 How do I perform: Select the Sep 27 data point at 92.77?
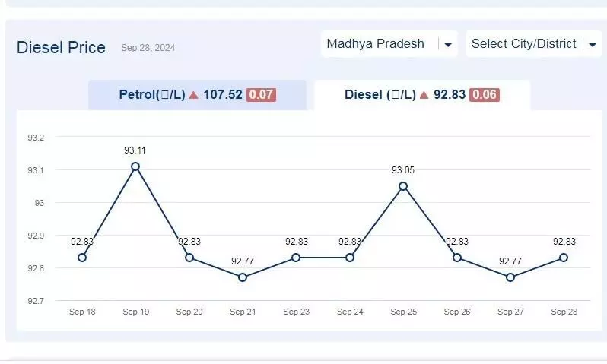coord(510,277)
